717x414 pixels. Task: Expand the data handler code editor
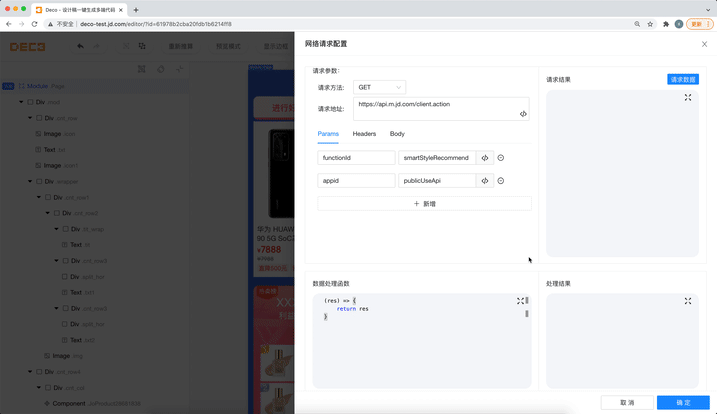pyautogui.click(x=520, y=301)
